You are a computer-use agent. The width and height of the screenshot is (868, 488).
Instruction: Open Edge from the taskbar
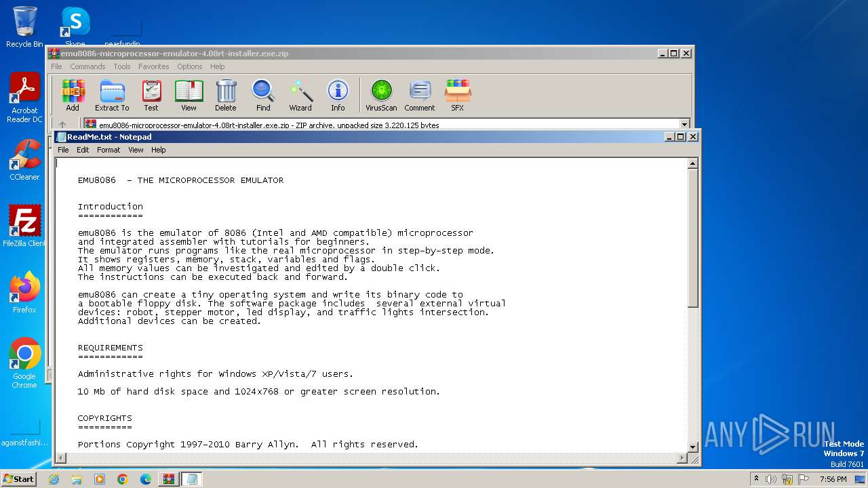pyautogui.click(x=146, y=479)
